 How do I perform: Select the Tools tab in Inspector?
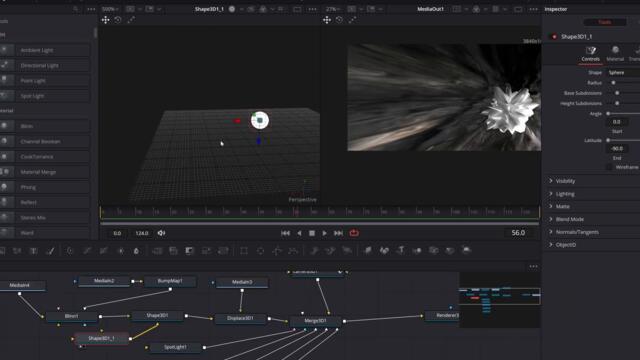[x=605, y=22]
